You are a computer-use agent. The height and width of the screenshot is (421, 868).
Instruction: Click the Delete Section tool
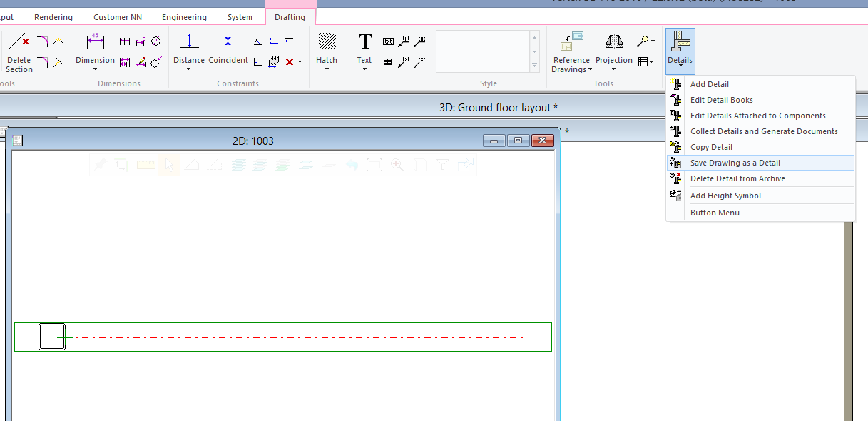coord(19,43)
